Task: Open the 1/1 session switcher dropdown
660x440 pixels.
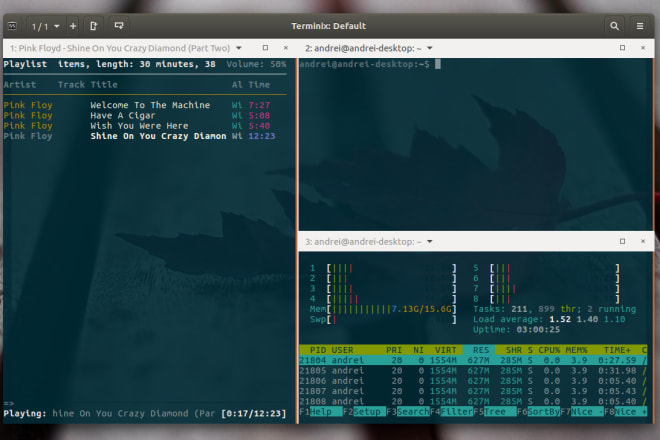Action: coord(45,27)
